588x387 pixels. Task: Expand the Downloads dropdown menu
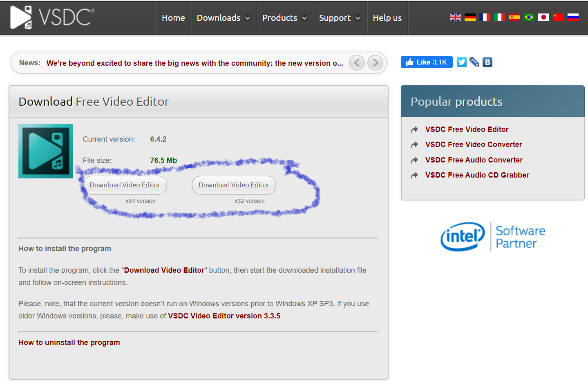pyautogui.click(x=224, y=18)
